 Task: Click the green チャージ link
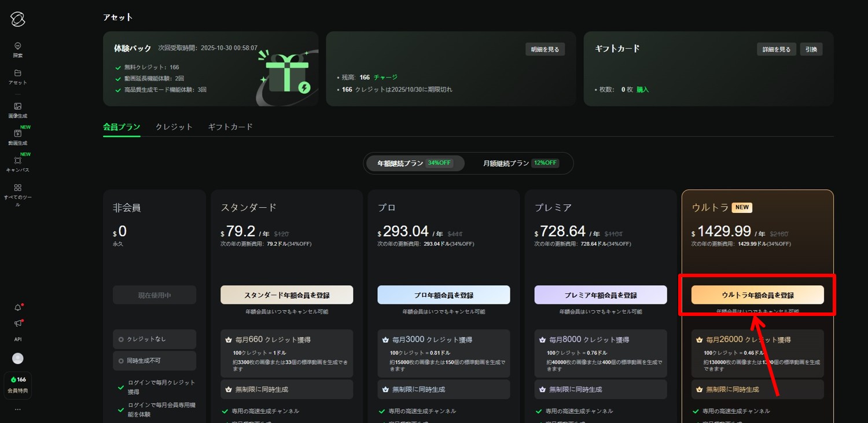tap(385, 77)
